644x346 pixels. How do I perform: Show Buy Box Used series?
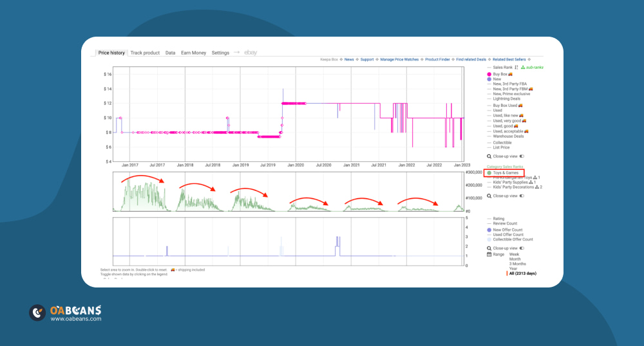pyautogui.click(x=505, y=105)
